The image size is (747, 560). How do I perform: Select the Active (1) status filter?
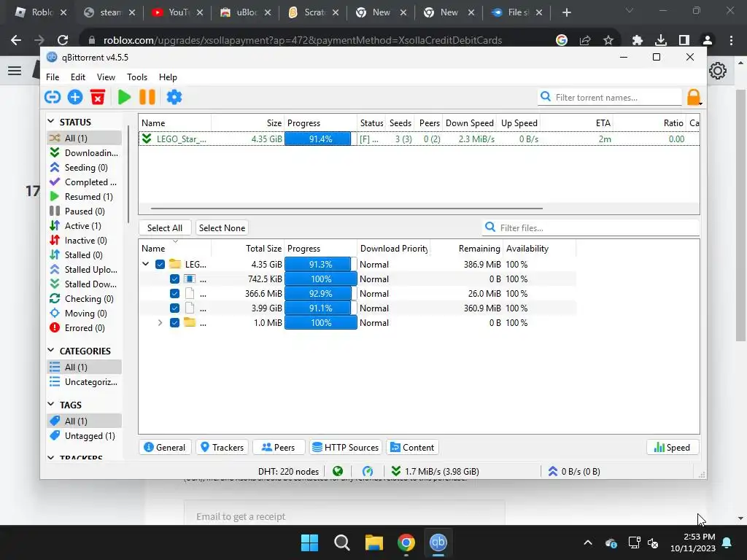84,226
